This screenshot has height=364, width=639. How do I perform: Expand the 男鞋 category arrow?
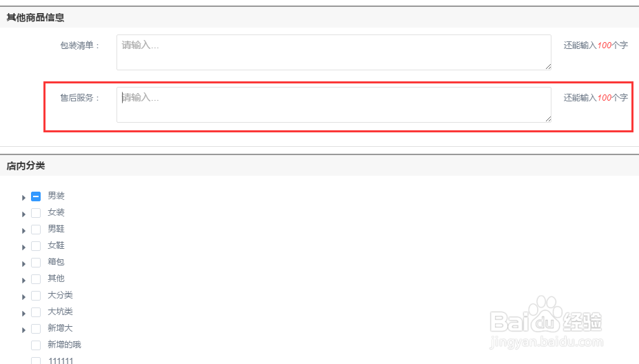pos(23,231)
